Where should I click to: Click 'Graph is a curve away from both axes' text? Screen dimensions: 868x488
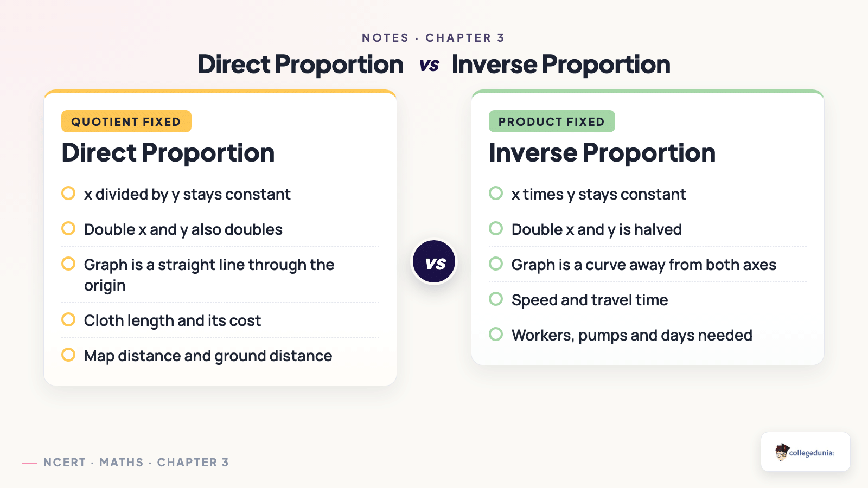(x=644, y=265)
